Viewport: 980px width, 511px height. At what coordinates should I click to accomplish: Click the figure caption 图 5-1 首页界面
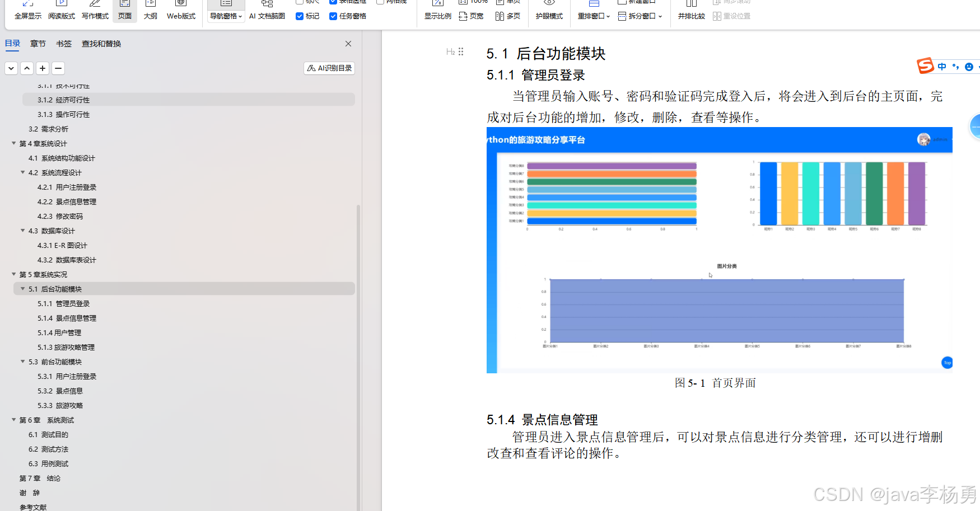tap(715, 383)
